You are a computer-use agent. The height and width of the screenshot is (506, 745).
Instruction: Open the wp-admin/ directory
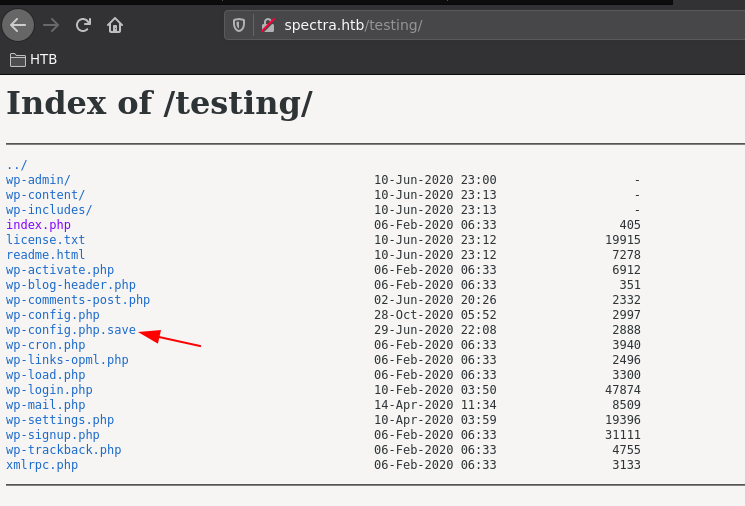tap(38, 180)
